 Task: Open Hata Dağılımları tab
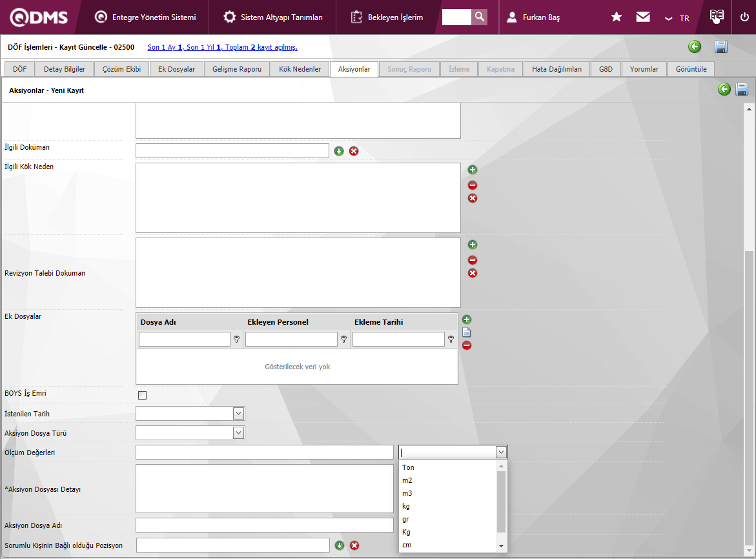pyautogui.click(x=557, y=69)
